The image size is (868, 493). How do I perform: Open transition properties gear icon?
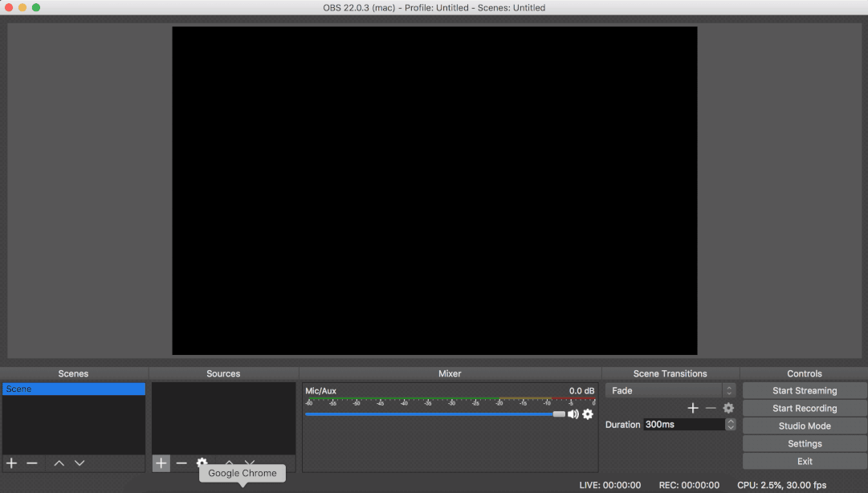pyautogui.click(x=728, y=408)
